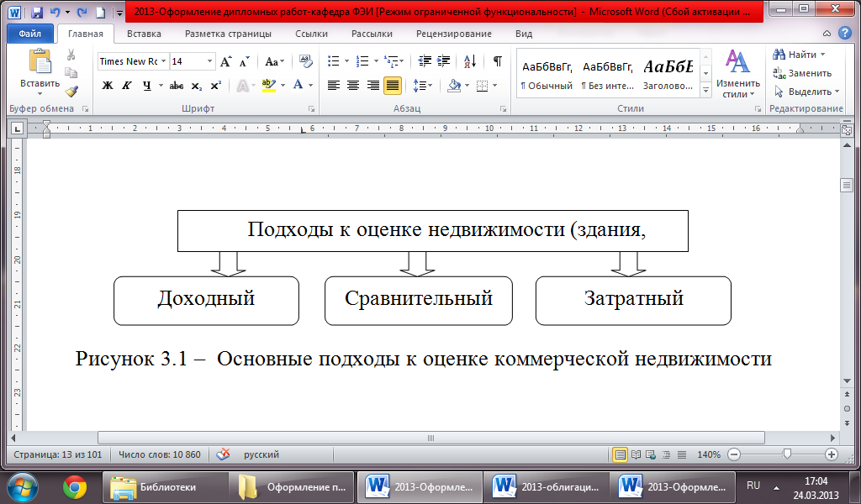Image resolution: width=861 pixels, height=504 pixels.
Task: Increase indent icon
Action: pyautogui.click(x=444, y=60)
